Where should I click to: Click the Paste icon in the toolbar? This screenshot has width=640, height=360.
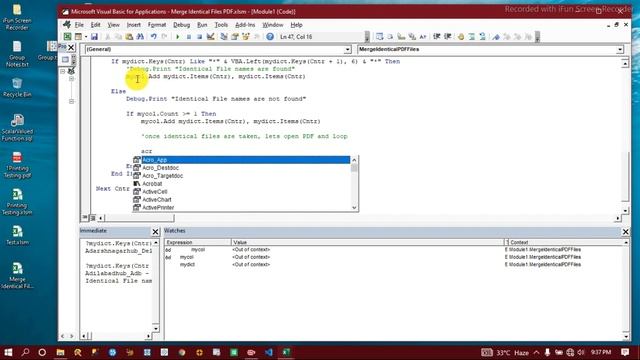point(129,37)
